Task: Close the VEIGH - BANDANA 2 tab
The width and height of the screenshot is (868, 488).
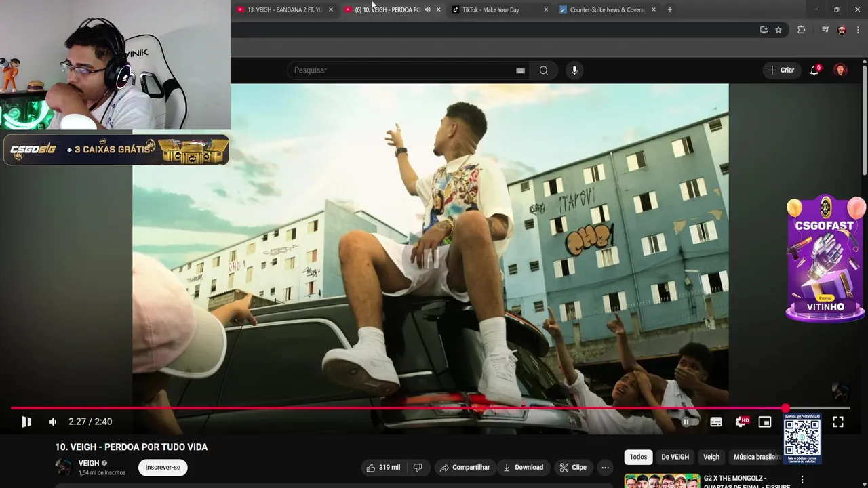Action: (331, 9)
